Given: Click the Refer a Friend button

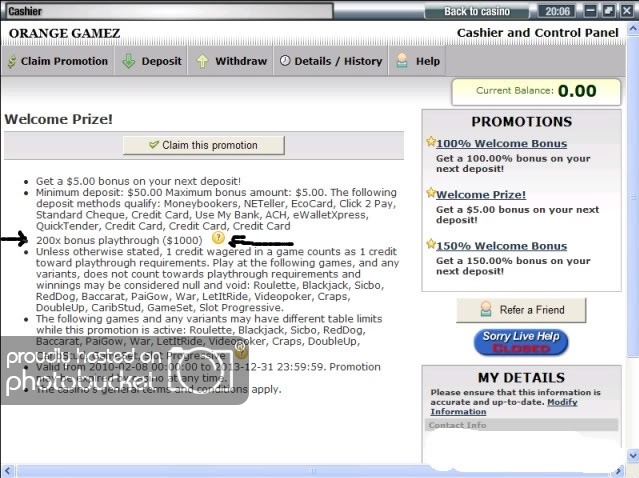Looking at the screenshot, I should click(x=521, y=310).
